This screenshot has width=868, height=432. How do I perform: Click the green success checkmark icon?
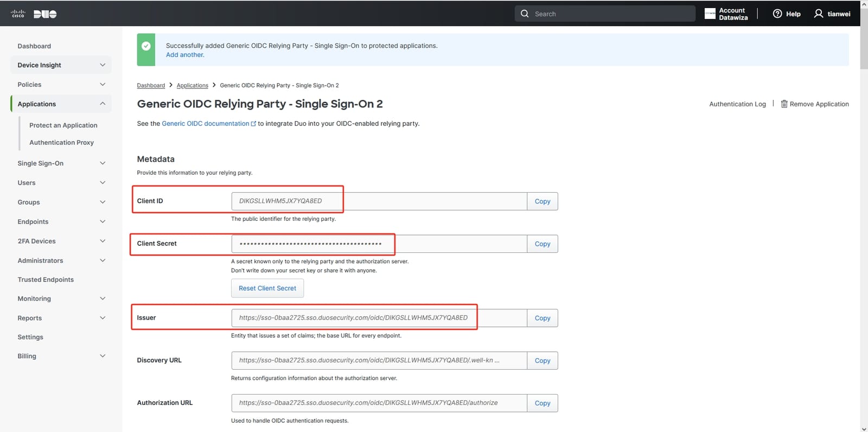coord(146,46)
